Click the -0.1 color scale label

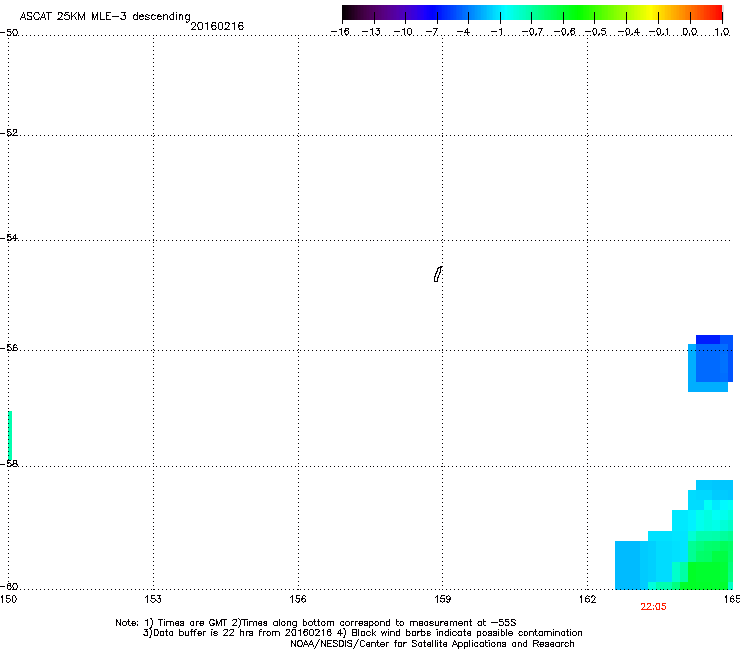659,32
